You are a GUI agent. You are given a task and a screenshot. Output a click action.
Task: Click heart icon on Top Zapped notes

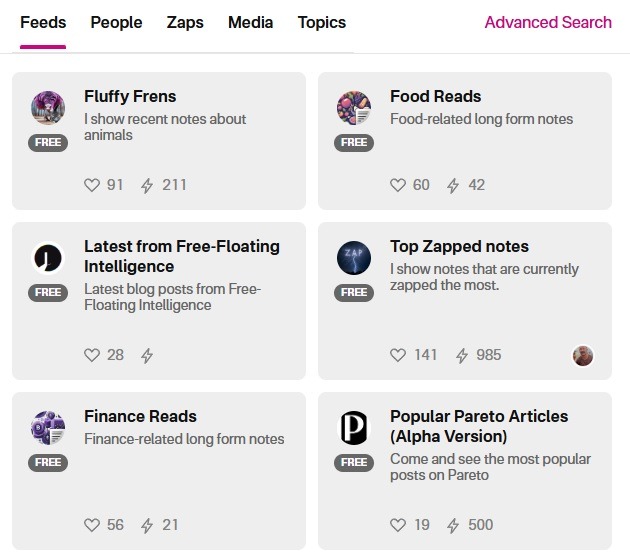point(398,355)
